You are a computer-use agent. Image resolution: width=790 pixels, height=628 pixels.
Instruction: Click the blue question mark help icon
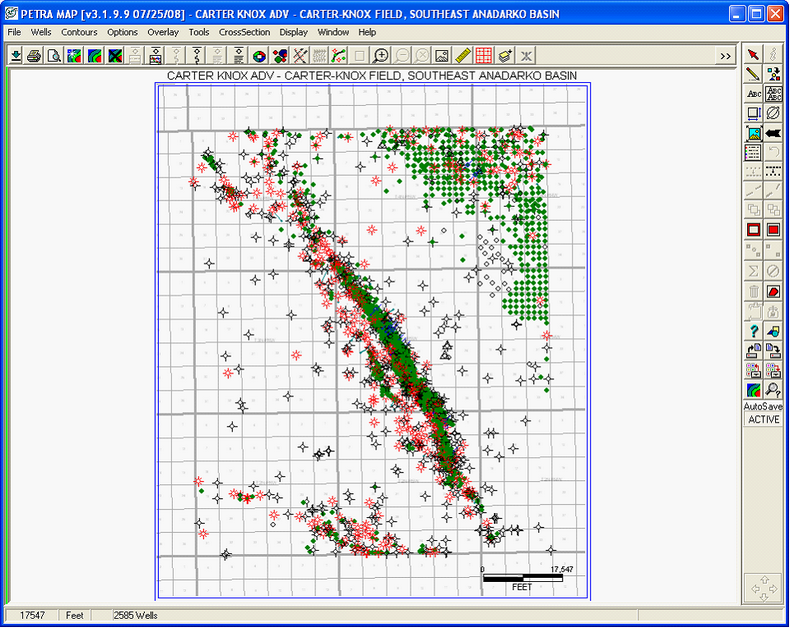pyautogui.click(x=753, y=331)
